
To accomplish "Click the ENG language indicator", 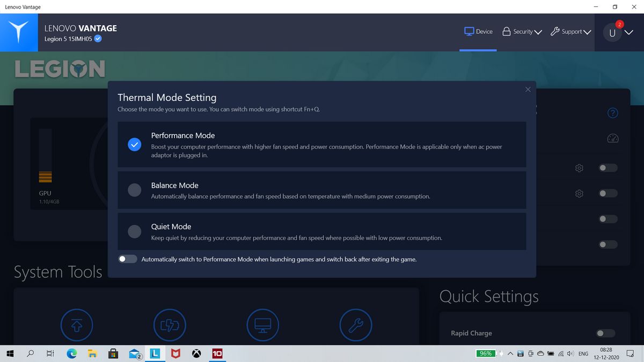I will [x=583, y=354].
